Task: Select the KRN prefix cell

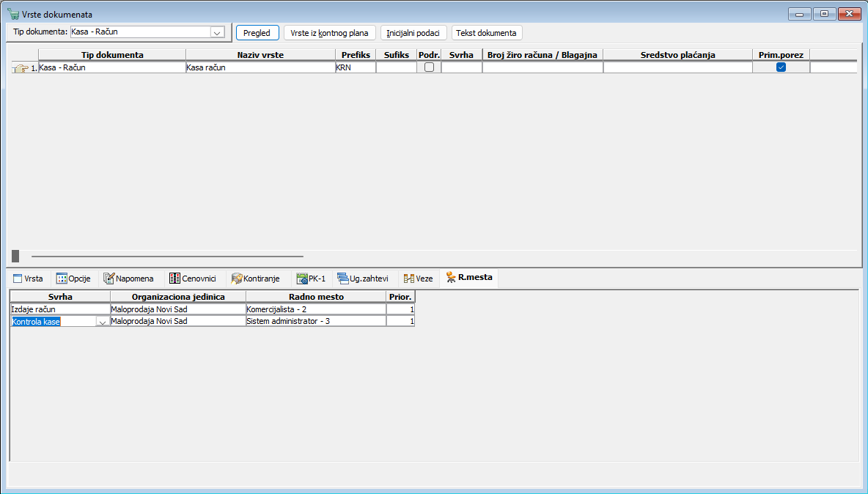Action: point(356,67)
